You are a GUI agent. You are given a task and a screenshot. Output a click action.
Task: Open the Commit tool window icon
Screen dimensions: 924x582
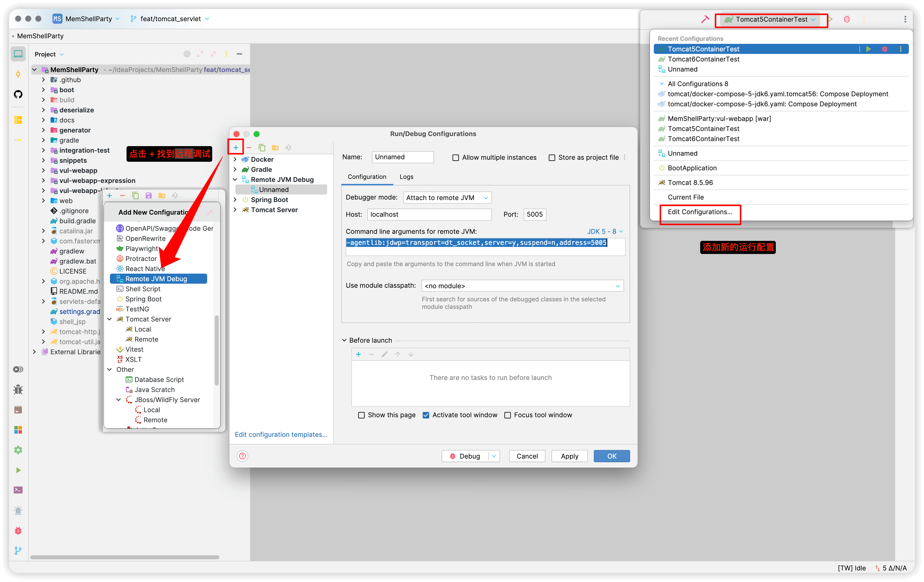point(18,74)
